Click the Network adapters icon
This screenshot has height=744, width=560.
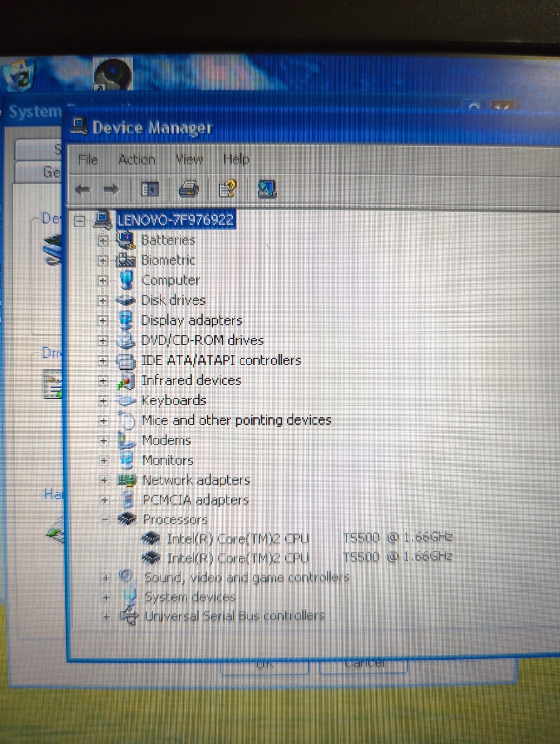click(x=127, y=480)
